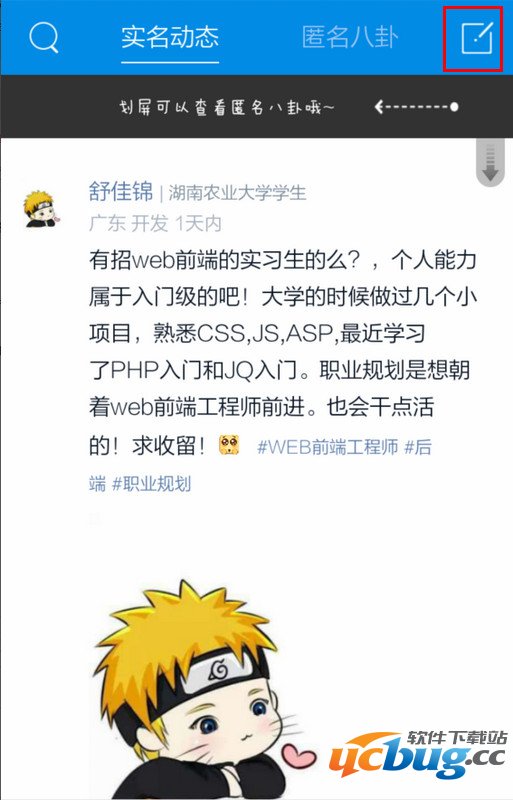This screenshot has height=800, width=513.
Task: Tap the pink heart in the image
Action: click(x=299, y=755)
